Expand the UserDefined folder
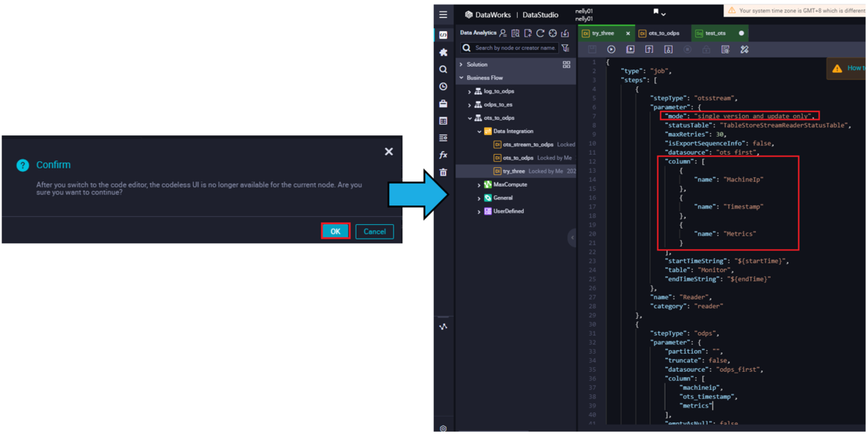 point(479,212)
